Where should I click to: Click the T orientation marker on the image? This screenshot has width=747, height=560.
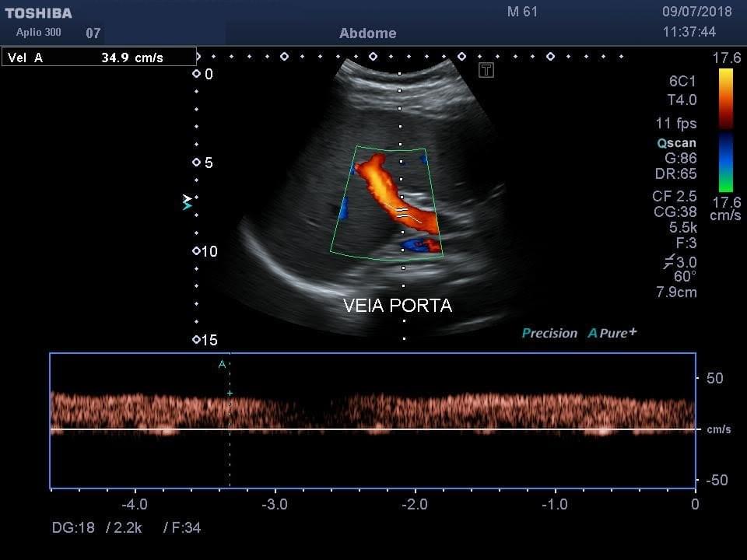(486, 70)
